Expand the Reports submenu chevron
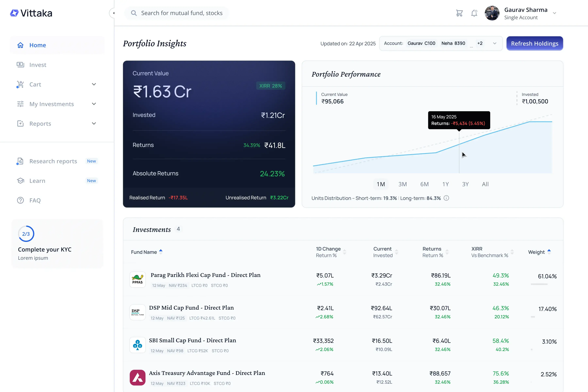Viewport: 588px width, 392px height. pos(94,123)
